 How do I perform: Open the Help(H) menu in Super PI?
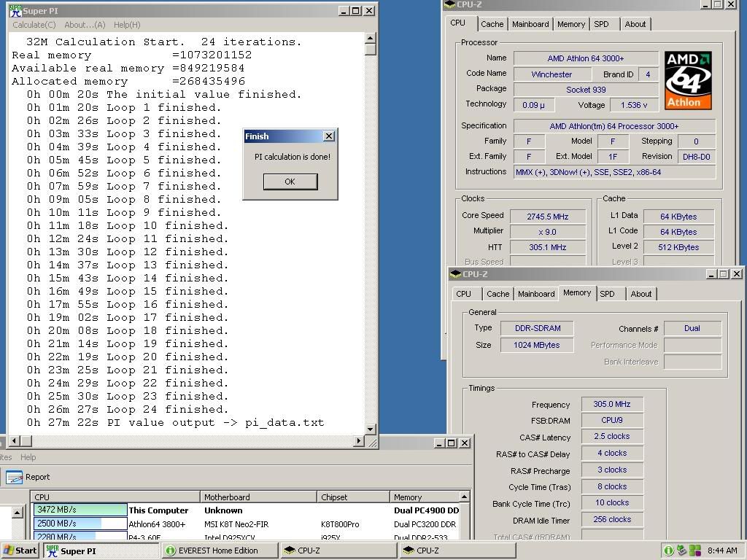pos(127,25)
